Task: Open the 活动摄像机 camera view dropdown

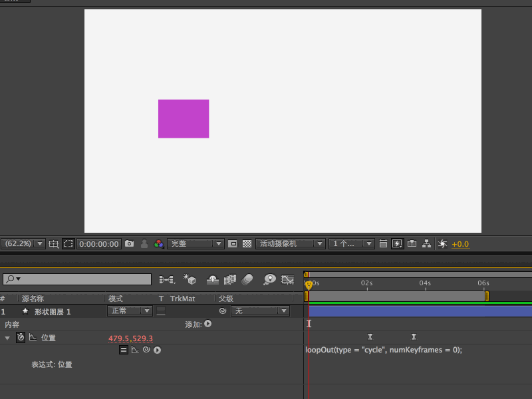Action: (291, 243)
